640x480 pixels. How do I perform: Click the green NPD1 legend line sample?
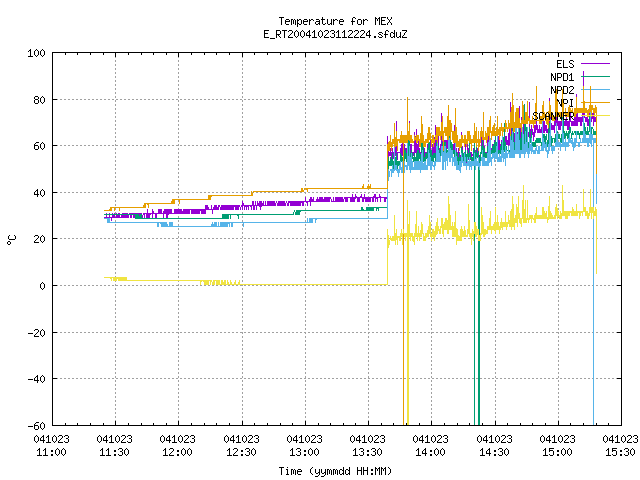click(x=595, y=76)
